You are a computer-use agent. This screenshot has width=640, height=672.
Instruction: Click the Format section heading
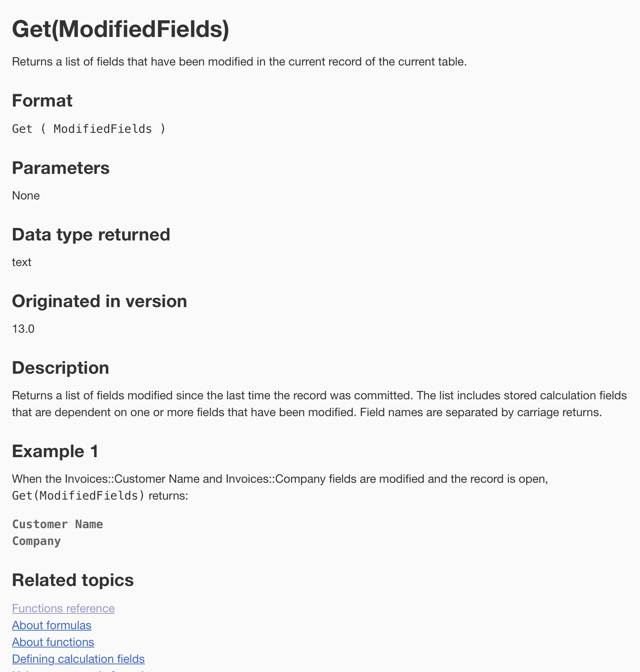[42, 101]
